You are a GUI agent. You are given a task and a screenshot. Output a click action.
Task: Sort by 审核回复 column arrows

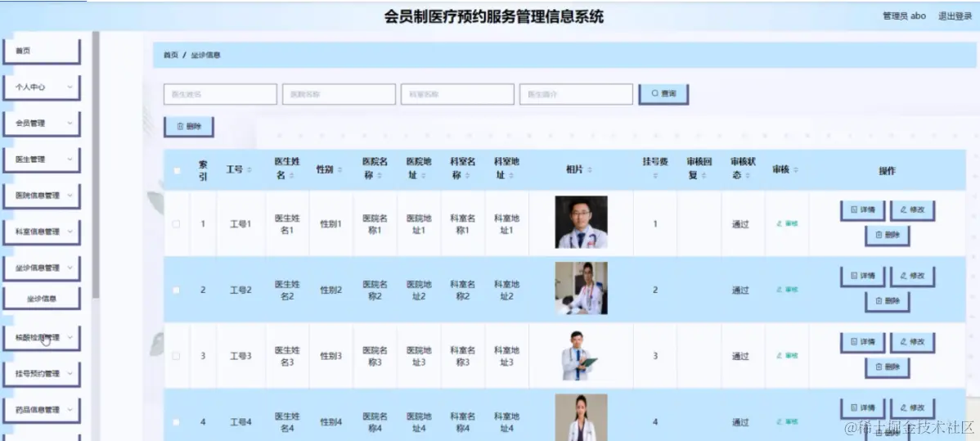(x=705, y=177)
